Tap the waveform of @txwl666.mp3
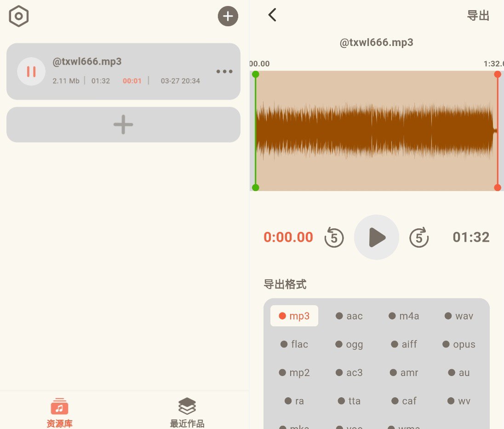 [377, 131]
